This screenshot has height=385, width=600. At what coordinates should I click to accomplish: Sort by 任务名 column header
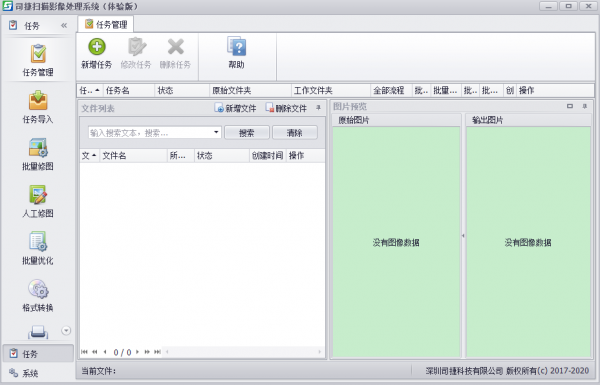click(x=129, y=91)
